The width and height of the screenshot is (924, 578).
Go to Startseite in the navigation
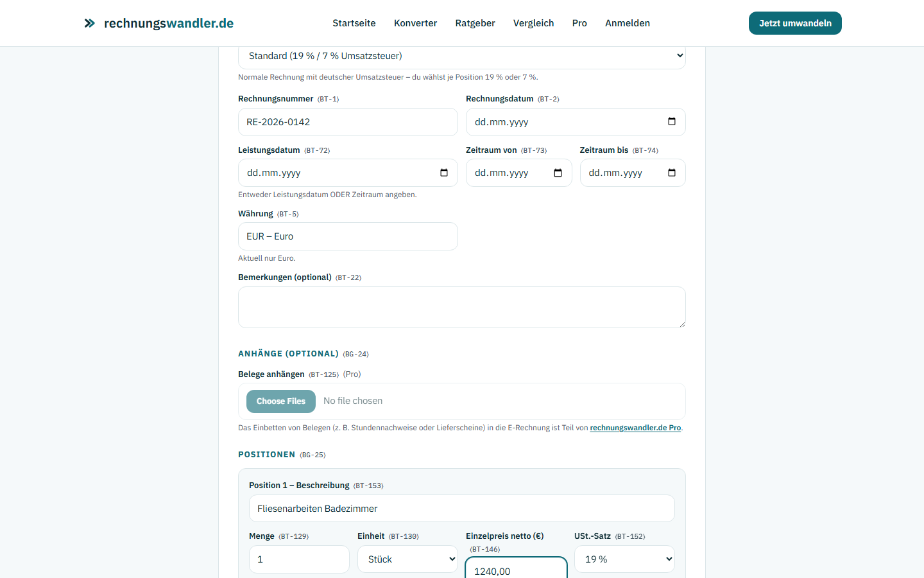[354, 23]
